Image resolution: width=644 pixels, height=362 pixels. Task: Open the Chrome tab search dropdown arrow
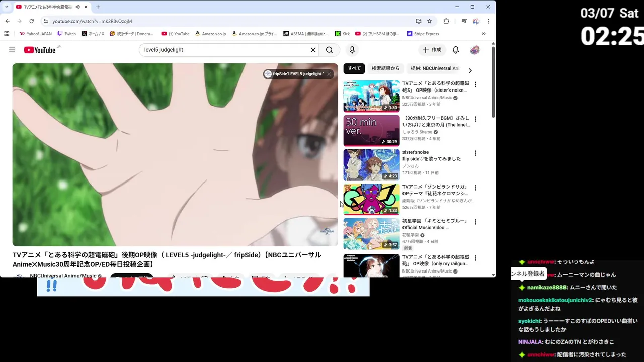[7, 7]
